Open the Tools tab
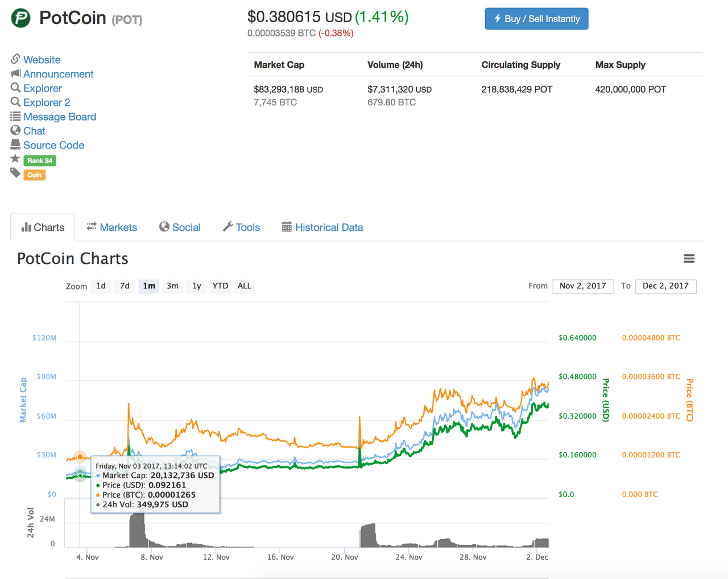Image resolution: width=728 pixels, height=579 pixels. pyautogui.click(x=241, y=228)
